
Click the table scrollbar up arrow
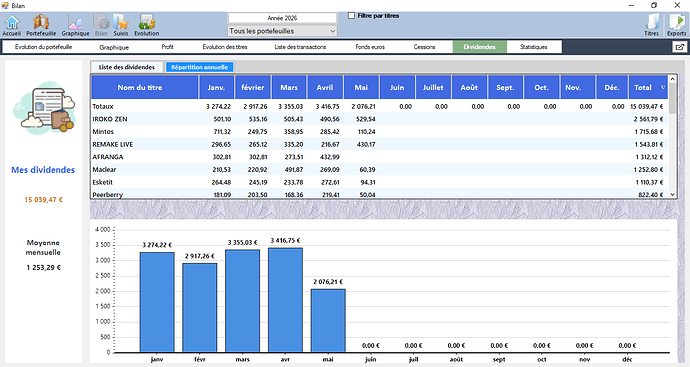coord(672,79)
